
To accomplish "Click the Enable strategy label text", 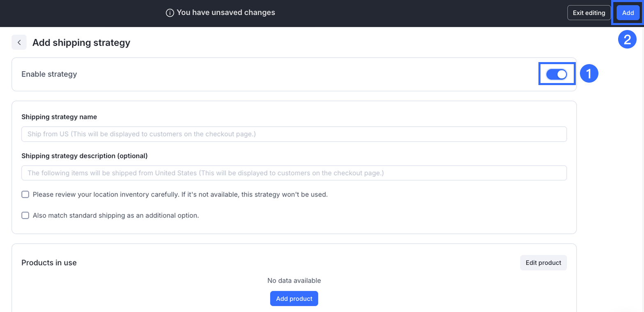I will pyautogui.click(x=49, y=74).
